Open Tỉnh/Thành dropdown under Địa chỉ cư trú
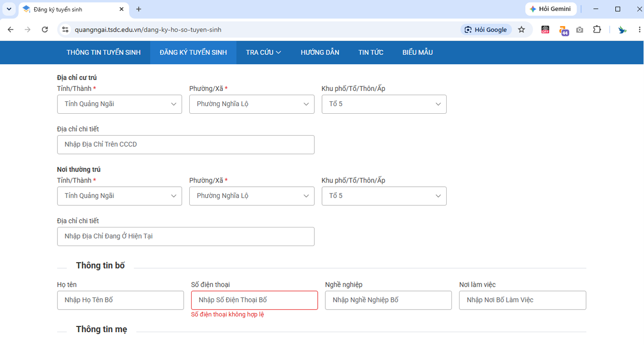This screenshot has height=345, width=644. point(119,104)
